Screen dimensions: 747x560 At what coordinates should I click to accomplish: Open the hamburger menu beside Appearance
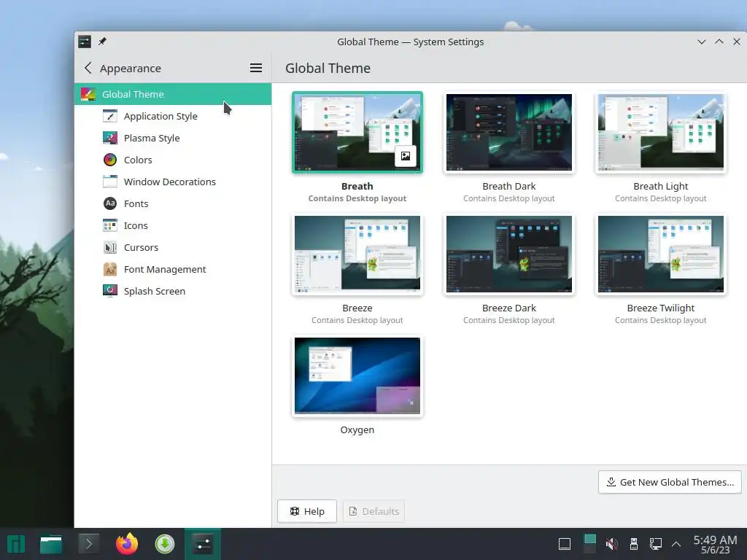256,68
